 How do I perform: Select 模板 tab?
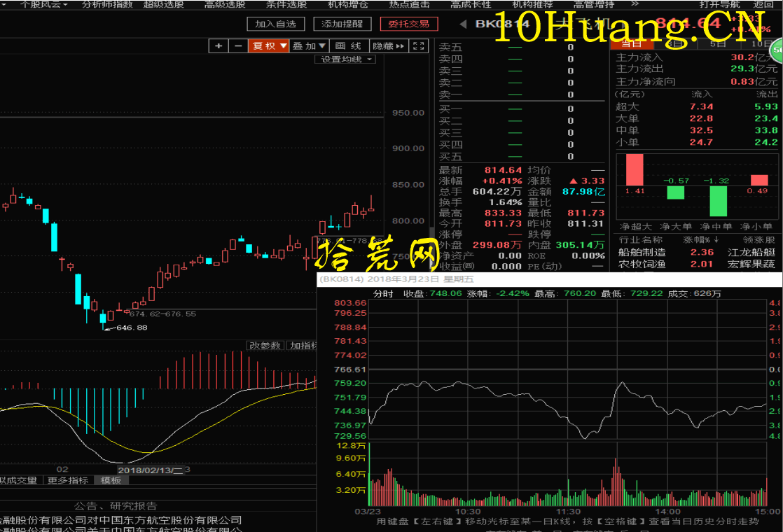(x=111, y=480)
